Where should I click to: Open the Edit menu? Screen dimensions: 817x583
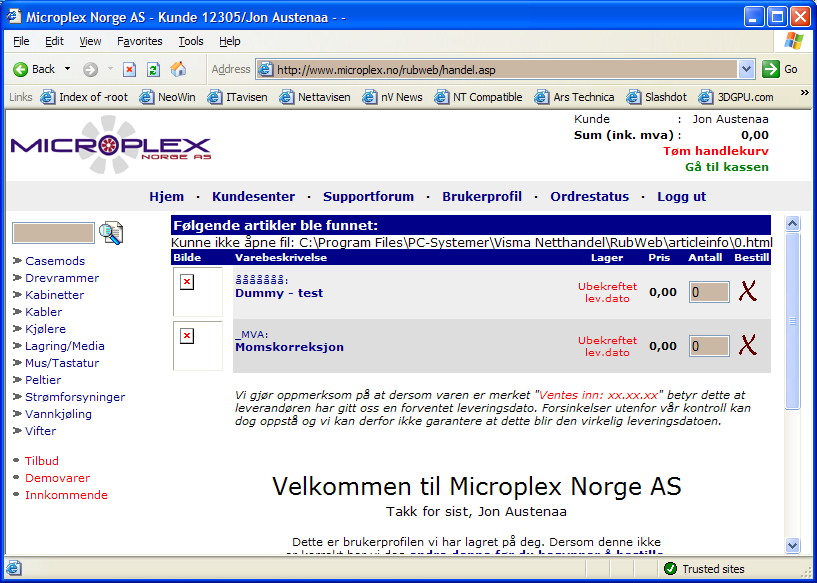54,41
